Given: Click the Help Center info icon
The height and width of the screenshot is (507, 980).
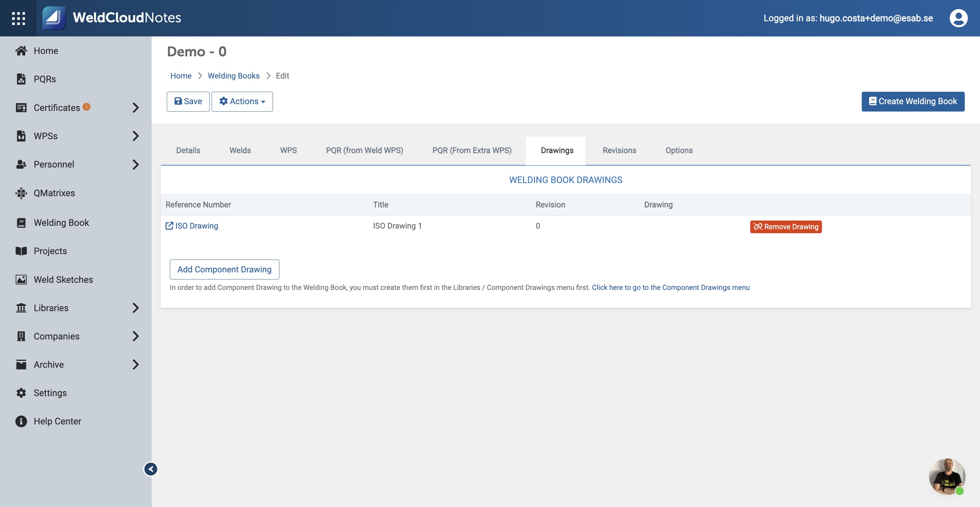Looking at the screenshot, I should 21,421.
